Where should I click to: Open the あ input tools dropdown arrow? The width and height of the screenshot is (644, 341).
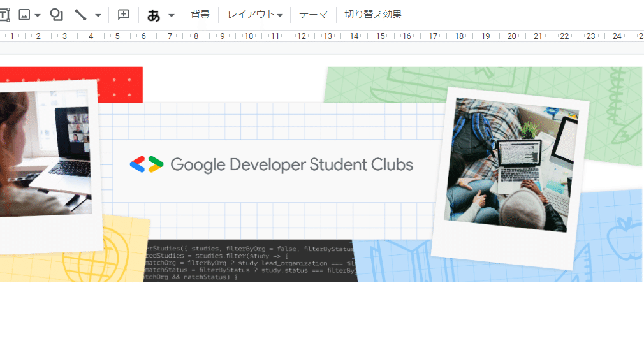point(172,15)
